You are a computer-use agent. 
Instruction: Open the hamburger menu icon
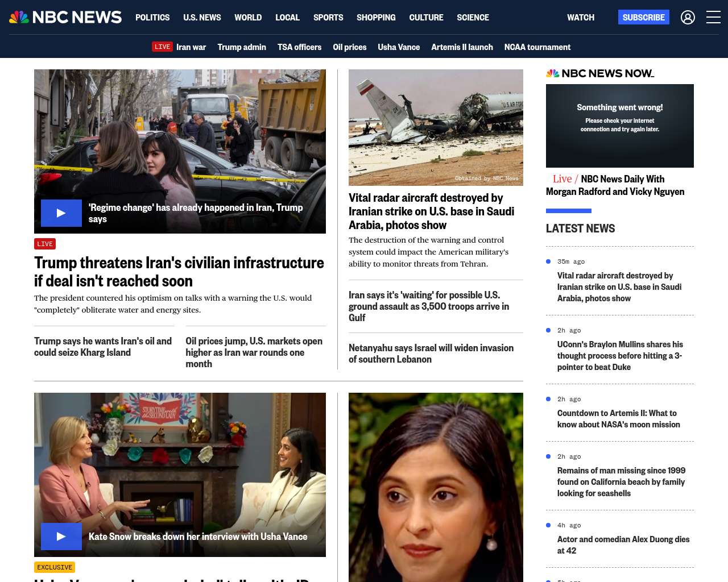[x=713, y=18]
